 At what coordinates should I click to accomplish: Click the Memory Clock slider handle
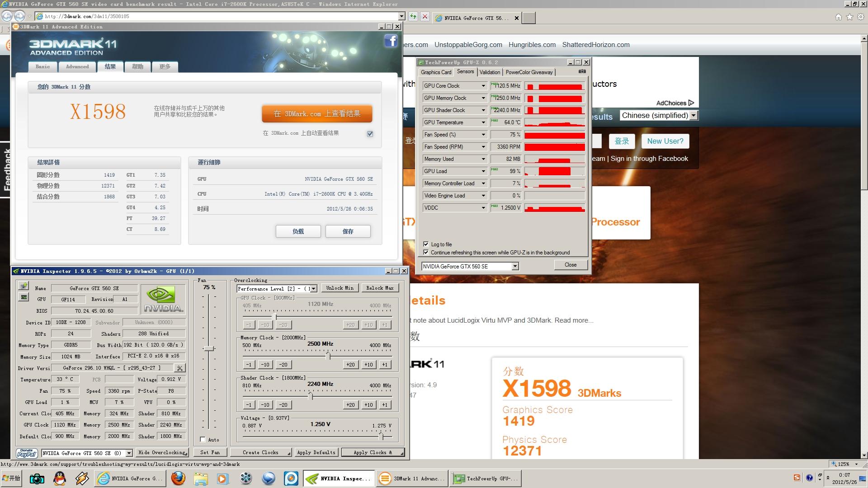pos(328,357)
